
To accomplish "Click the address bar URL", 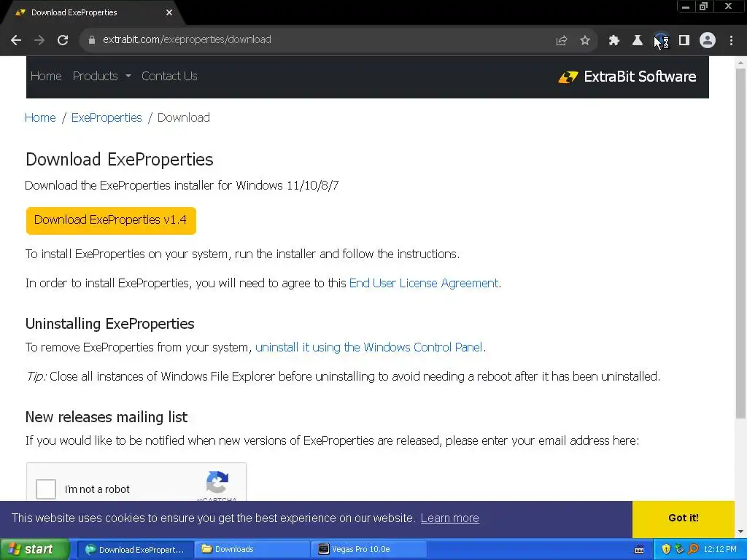I will click(187, 39).
